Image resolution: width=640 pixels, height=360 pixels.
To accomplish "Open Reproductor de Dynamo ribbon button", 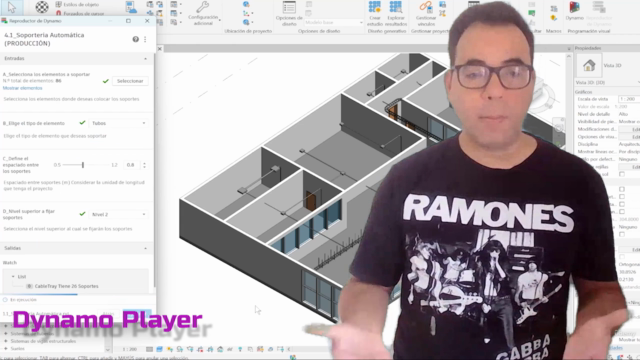I will pos(599,13).
